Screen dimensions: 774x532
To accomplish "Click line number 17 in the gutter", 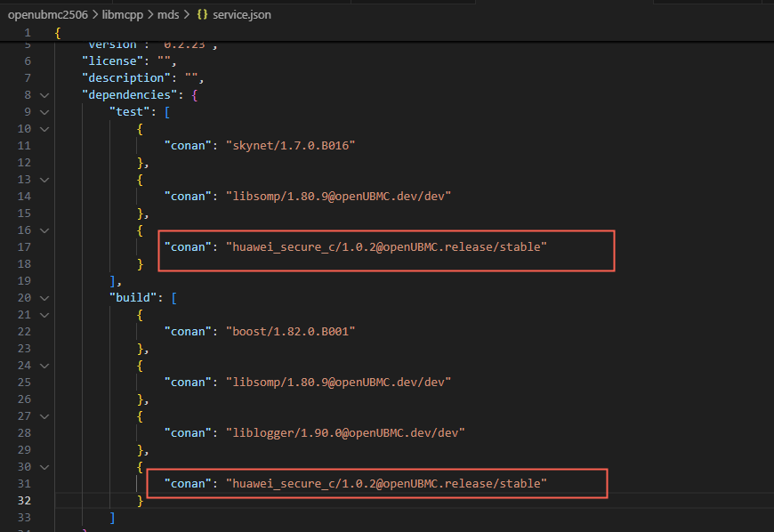I will pos(24,246).
